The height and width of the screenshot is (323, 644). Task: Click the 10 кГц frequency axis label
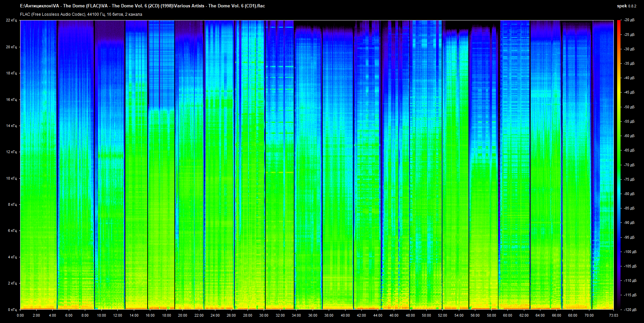point(11,178)
